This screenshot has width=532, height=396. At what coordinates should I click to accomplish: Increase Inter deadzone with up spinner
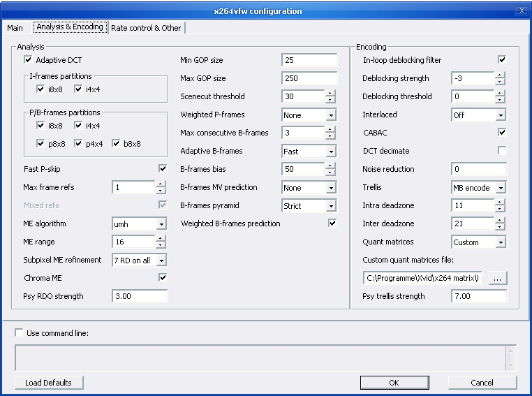point(500,220)
